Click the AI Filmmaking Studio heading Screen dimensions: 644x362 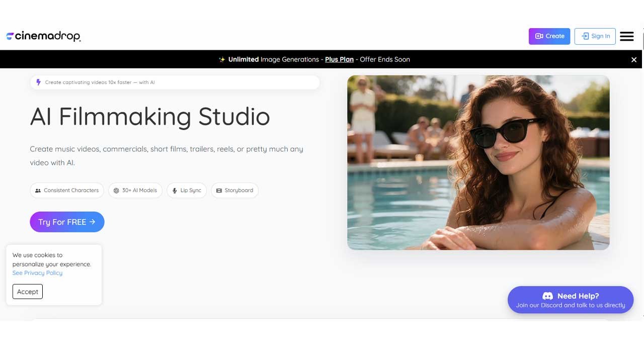pos(150,116)
